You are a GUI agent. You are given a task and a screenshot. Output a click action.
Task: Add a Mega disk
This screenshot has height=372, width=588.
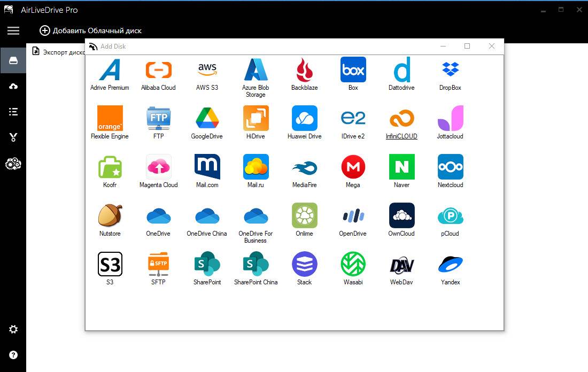[353, 172]
